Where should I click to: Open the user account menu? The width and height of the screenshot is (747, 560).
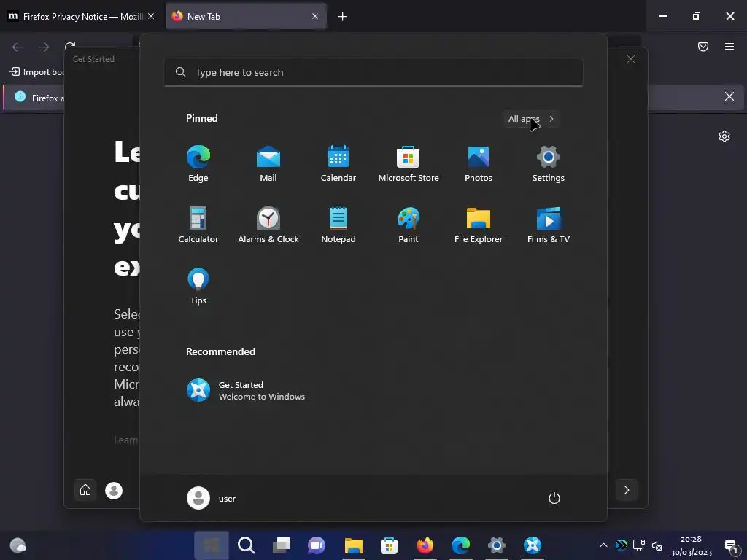(x=212, y=498)
